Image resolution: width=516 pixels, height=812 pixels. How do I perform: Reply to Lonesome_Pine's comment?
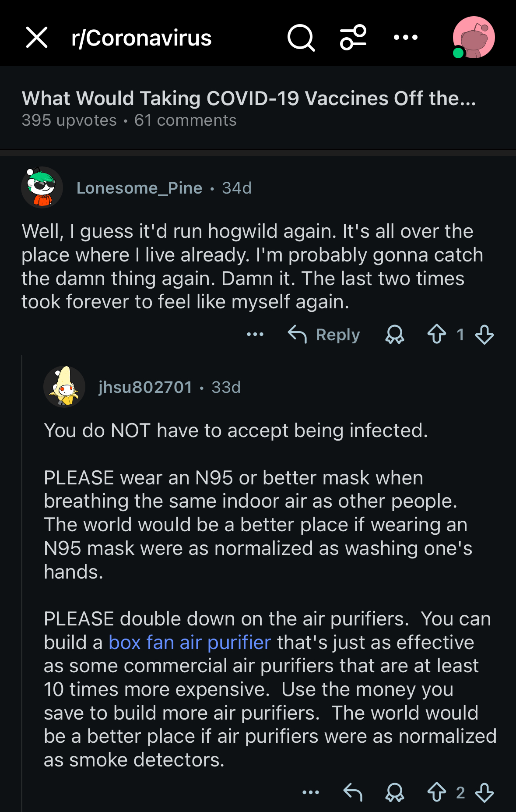[324, 335]
